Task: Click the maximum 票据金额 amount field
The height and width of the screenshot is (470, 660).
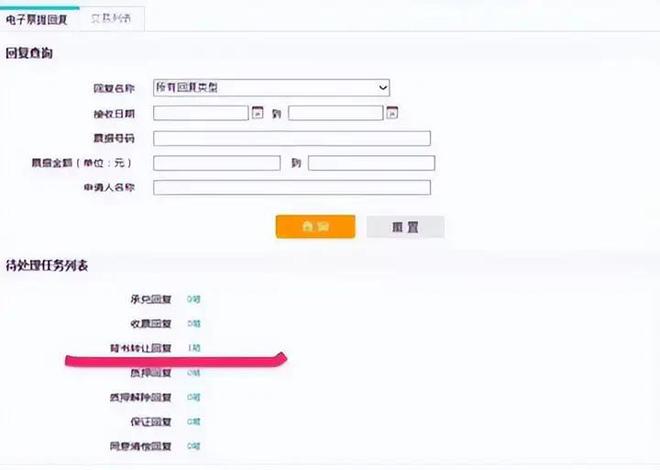Action: click(x=371, y=163)
